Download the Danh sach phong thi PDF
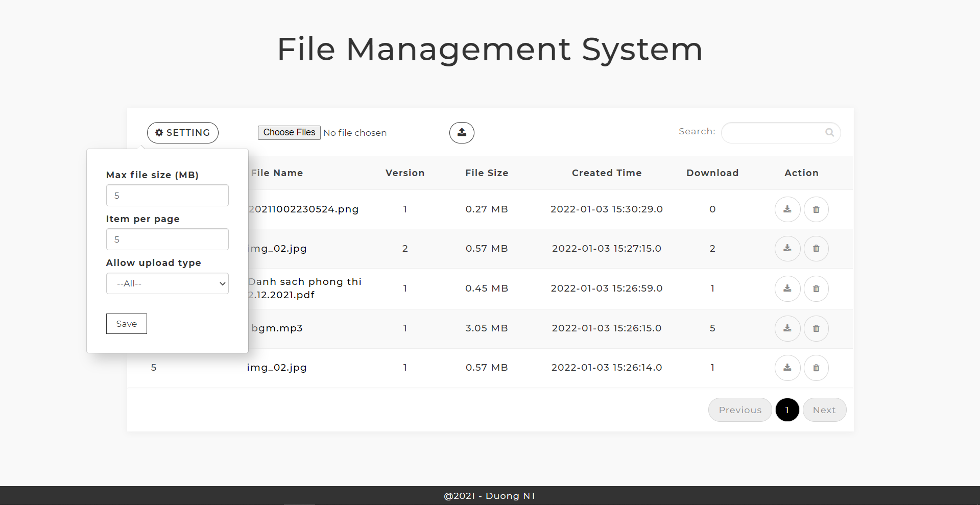The height and width of the screenshot is (505, 980). (x=787, y=288)
